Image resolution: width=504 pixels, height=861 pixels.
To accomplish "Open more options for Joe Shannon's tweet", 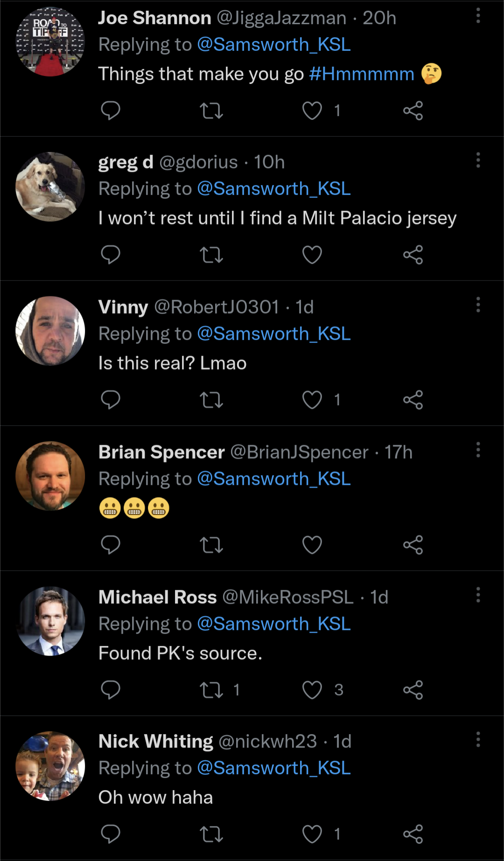I will [x=478, y=16].
